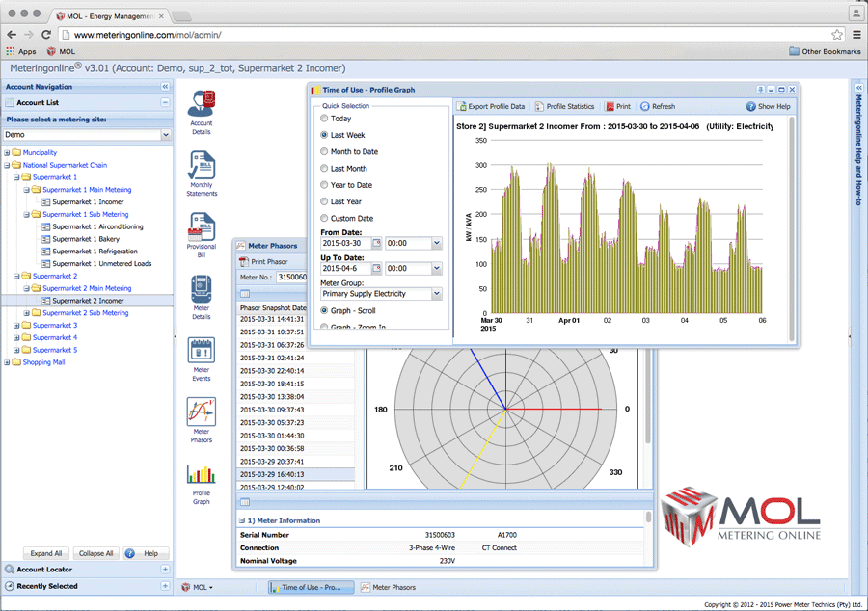The width and height of the screenshot is (868, 611).
Task: Open the Account Details icon
Action: coord(202,105)
